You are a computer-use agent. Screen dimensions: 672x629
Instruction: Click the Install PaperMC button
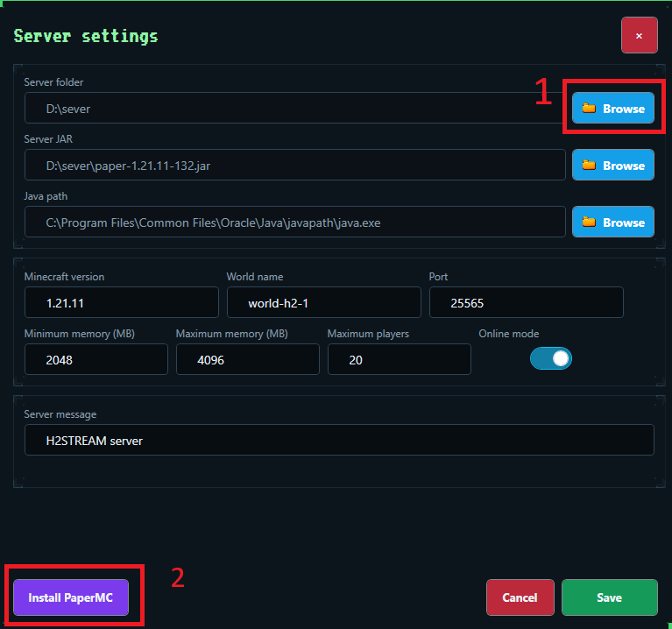click(x=71, y=597)
